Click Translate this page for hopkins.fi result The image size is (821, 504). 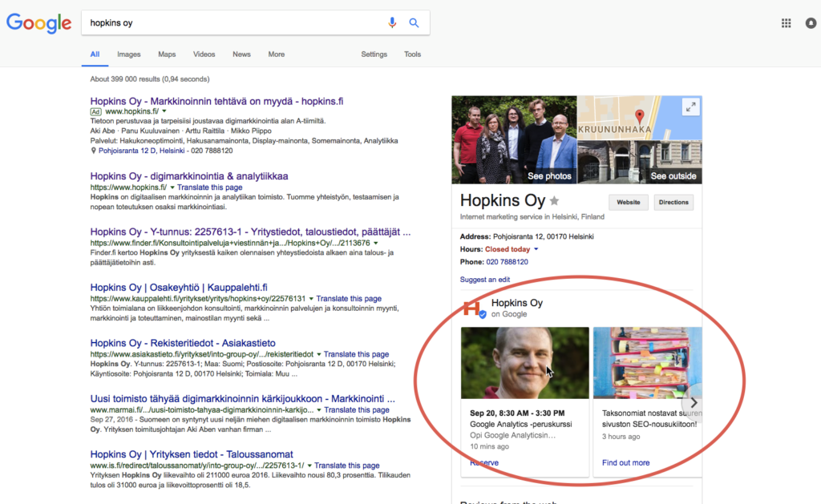[209, 187]
